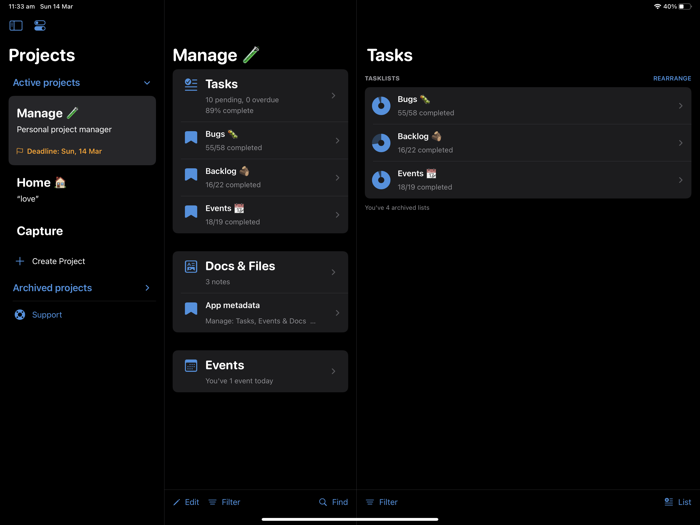Click the Events progress pie chart
The width and height of the screenshot is (700, 525).
click(x=381, y=180)
